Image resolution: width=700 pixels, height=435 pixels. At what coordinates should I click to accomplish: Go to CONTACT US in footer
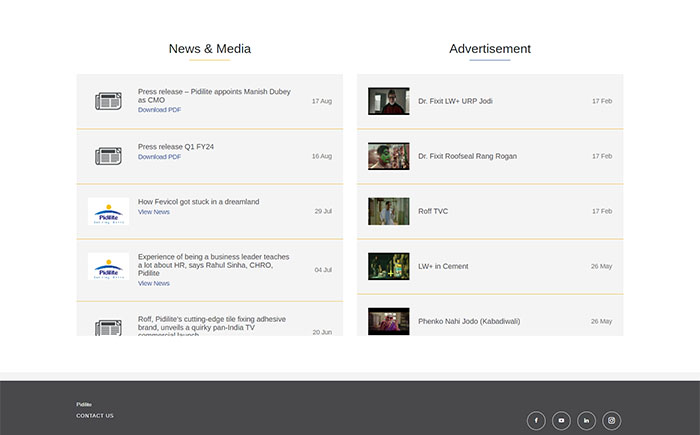coord(95,416)
